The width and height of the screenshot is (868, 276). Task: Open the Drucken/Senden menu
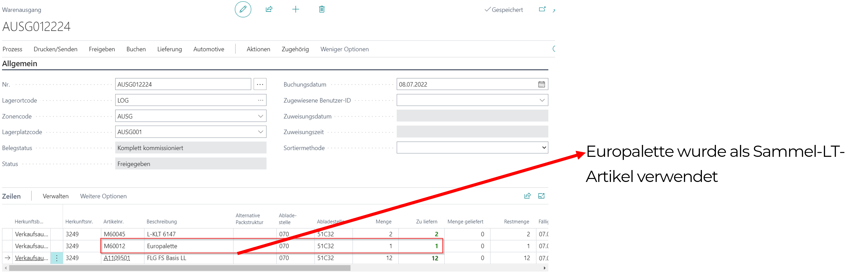55,49
